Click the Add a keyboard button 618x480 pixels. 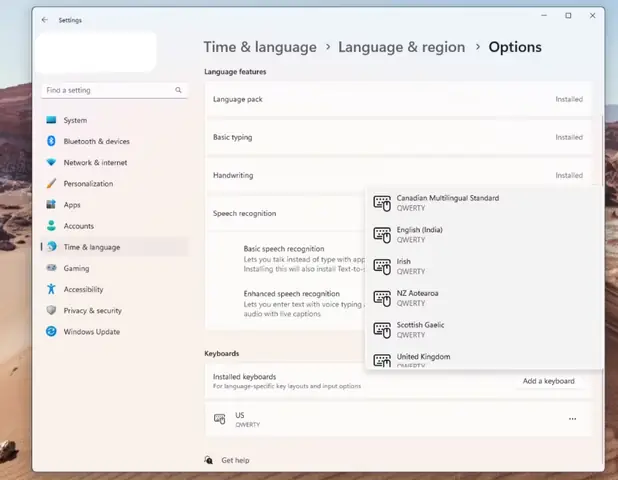coord(549,381)
